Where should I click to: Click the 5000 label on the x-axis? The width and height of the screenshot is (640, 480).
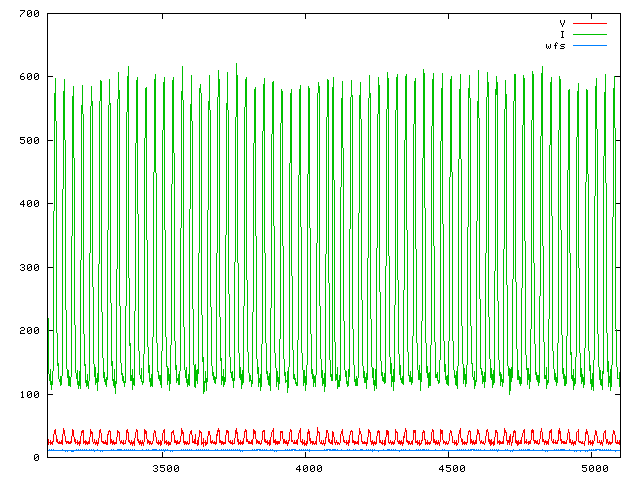coord(594,468)
